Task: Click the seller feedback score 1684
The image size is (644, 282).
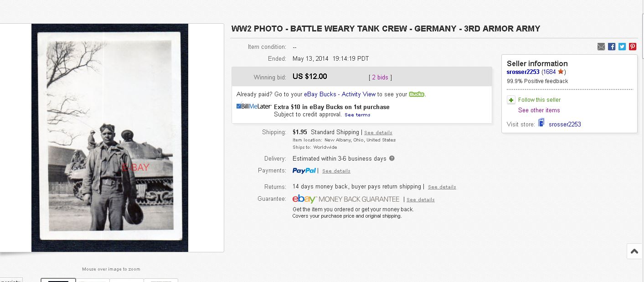Action: click(549, 72)
